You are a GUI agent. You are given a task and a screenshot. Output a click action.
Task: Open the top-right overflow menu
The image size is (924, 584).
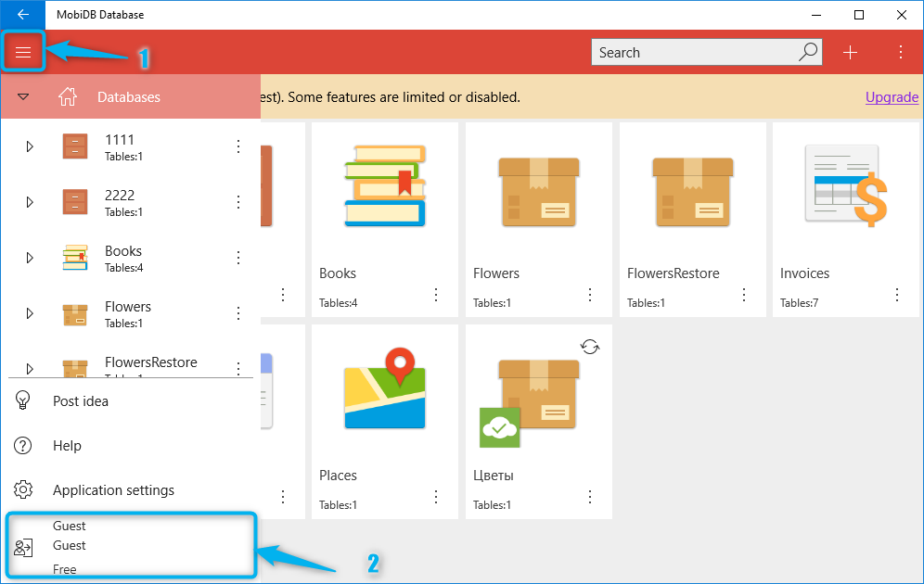[x=901, y=53]
